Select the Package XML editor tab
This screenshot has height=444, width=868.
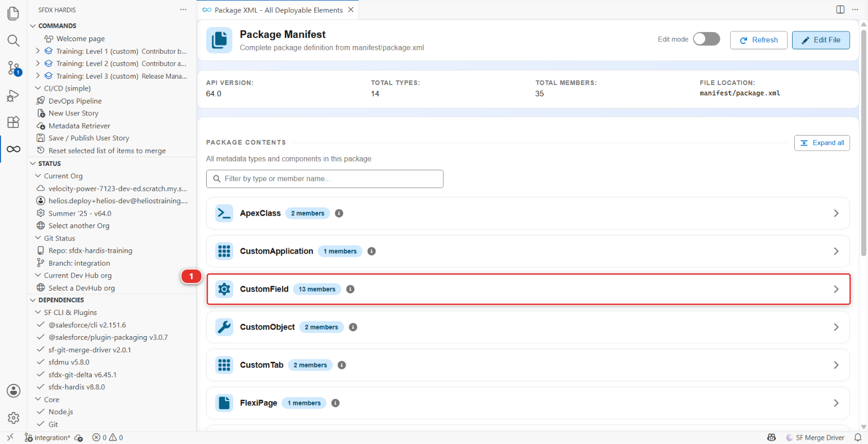point(278,10)
